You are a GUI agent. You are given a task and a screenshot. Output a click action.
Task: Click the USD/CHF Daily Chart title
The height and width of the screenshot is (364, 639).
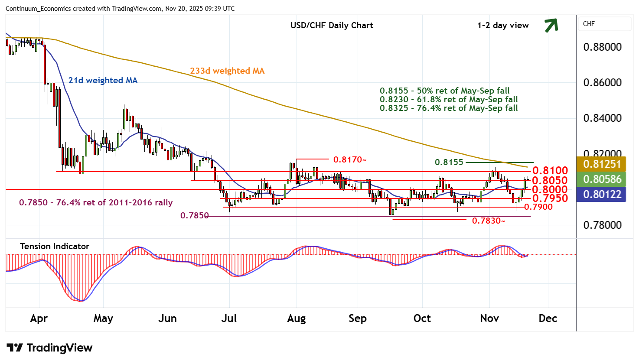click(x=332, y=26)
